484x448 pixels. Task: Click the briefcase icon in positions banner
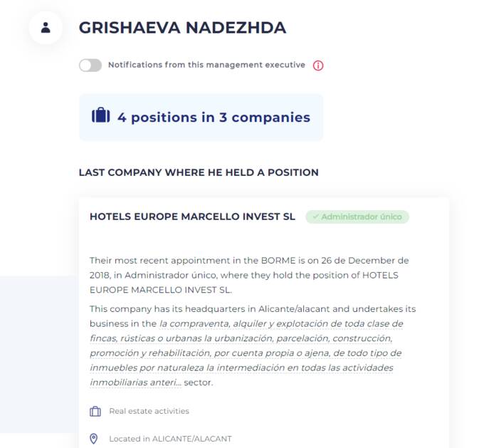(101, 116)
